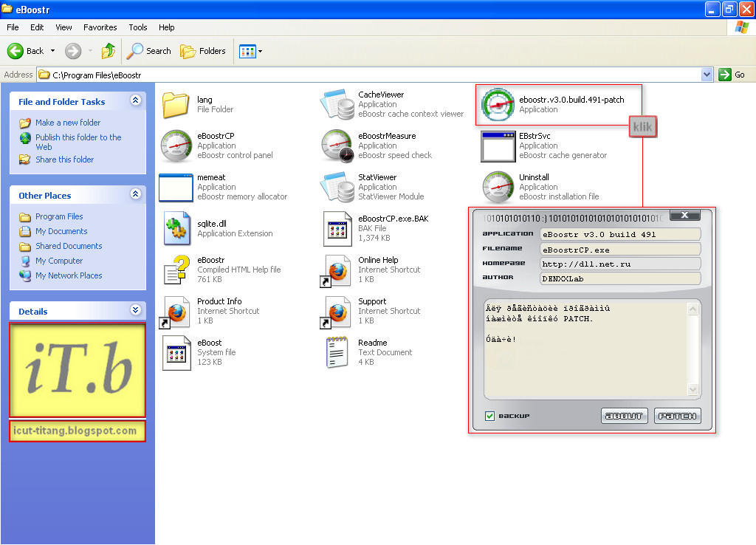Select the CacheViewer application icon
The height and width of the screenshot is (545, 756).
pos(337,104)
